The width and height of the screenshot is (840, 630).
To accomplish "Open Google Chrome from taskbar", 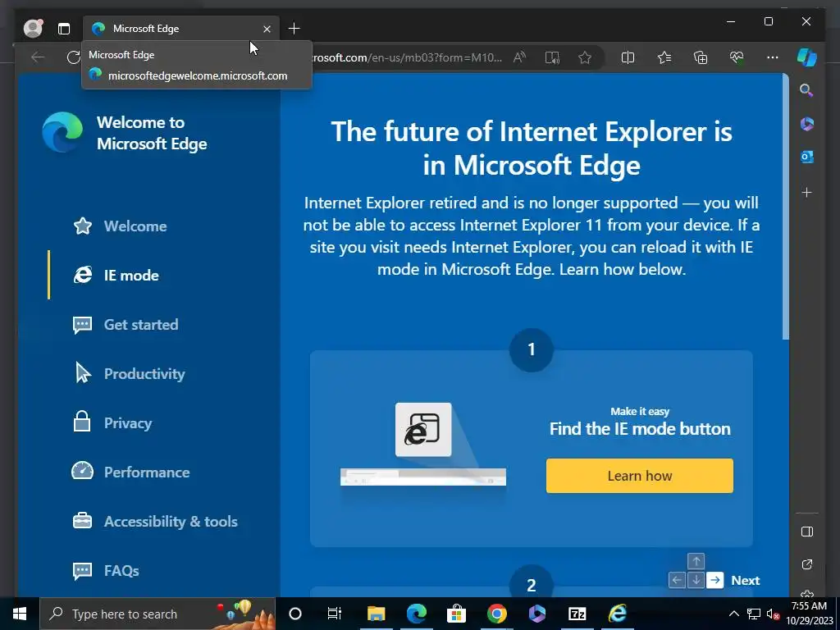I will (x=496, y=614).
